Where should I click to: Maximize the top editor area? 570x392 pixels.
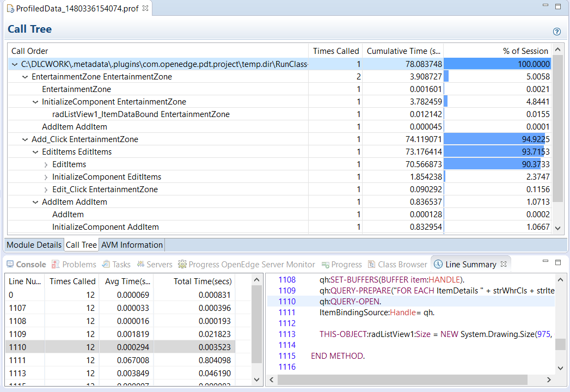pyautogui.click(x=557, y=6)
